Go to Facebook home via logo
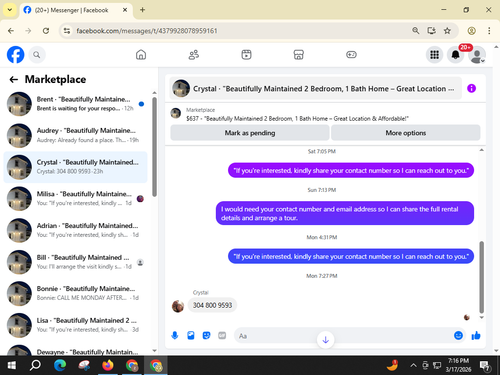Screen dimensions: 500x375 [x=16, y=55]
